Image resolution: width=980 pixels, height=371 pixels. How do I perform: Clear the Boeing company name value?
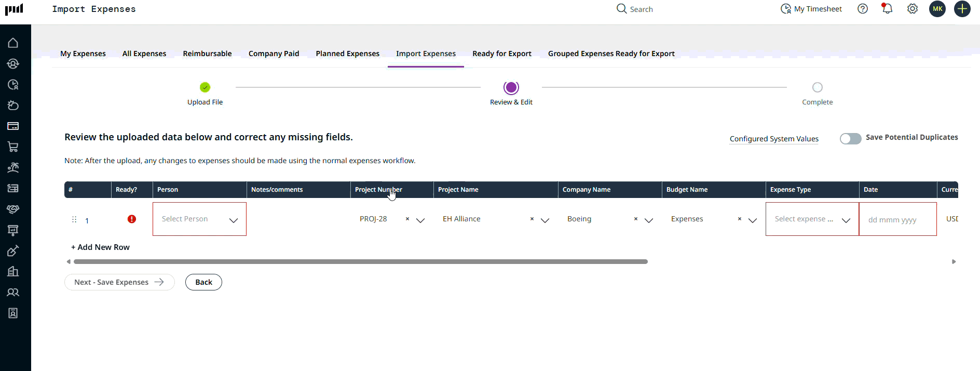pyautogui.click(x=636, y=219)
